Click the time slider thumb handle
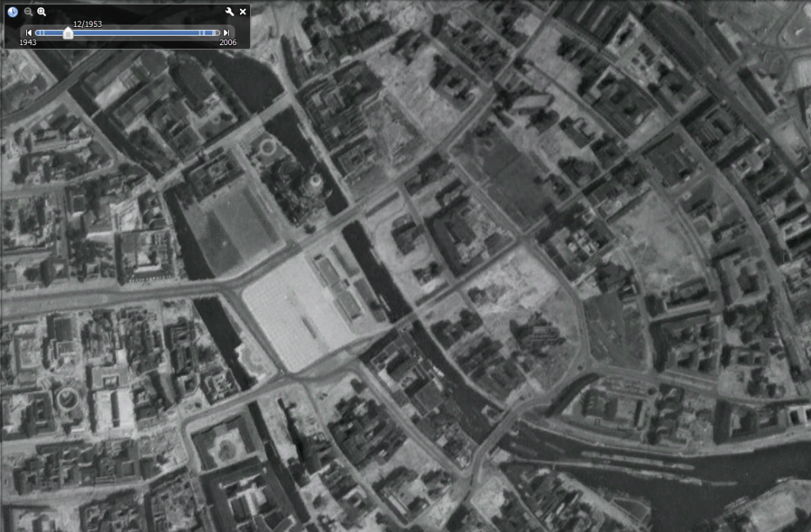The width and height of the screenshot is (811, 532). pyautogui.click(x=68, y=32)
